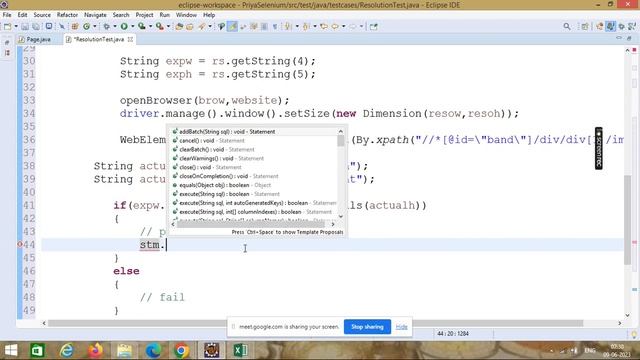Click the Previous Annotation toolbar icon

(x=306, y=27)
